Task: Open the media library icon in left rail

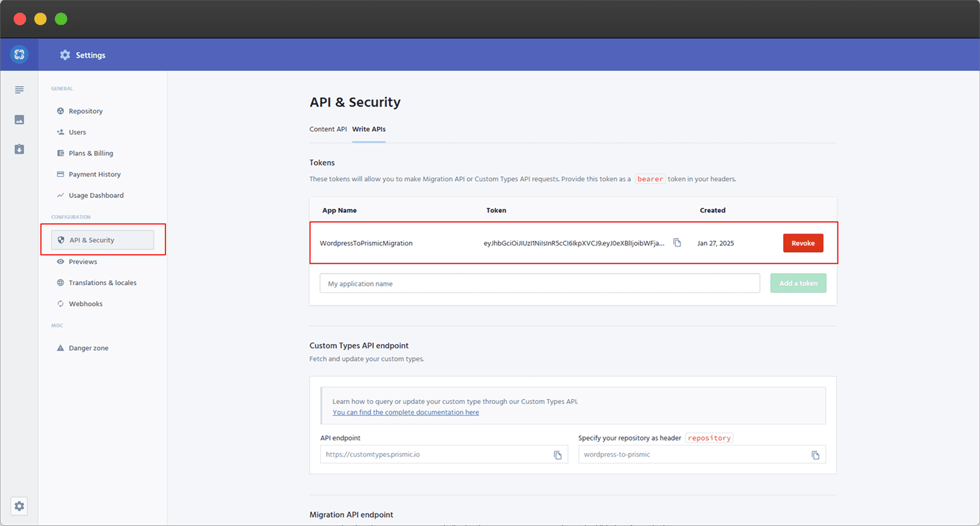Action: pyautogui.click(x=19, y=119)
